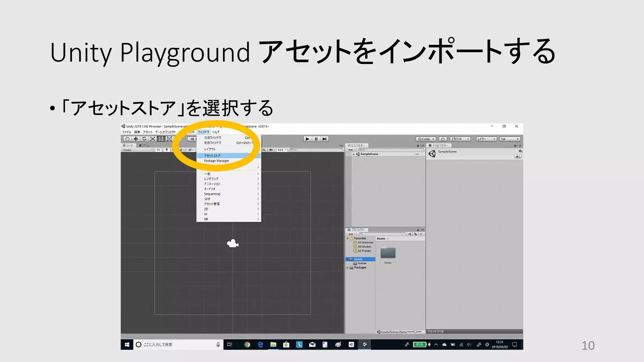Click the project search field

tap(382, 234)
